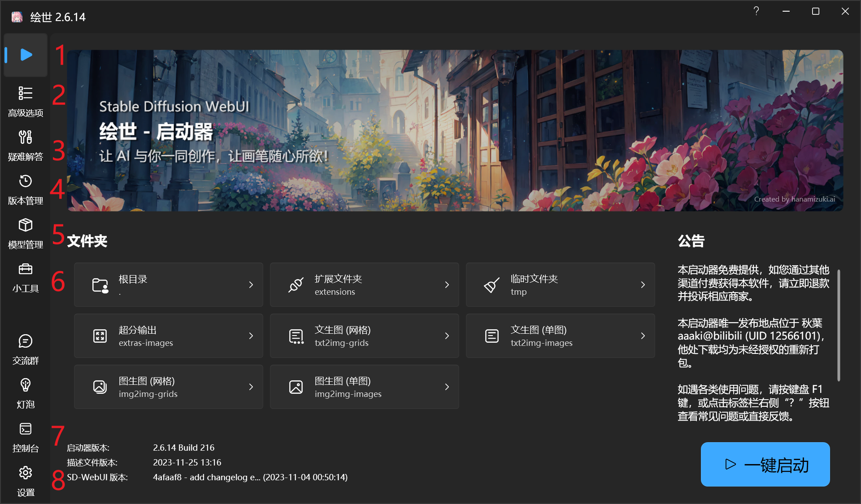This screenshot has width=861, height=504.
Task: Open 模型管理 model management
Action: pos(26,233)
